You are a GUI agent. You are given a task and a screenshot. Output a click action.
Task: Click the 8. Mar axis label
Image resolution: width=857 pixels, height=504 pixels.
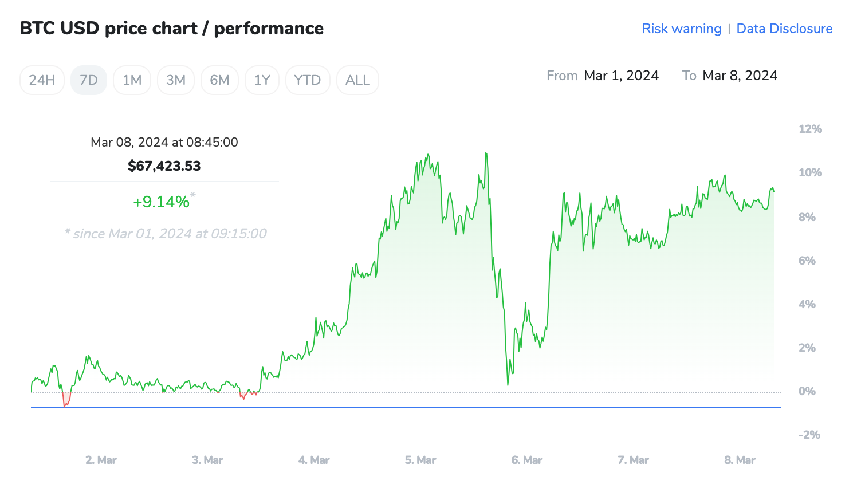pyautogui.click(x=739, y=460)
